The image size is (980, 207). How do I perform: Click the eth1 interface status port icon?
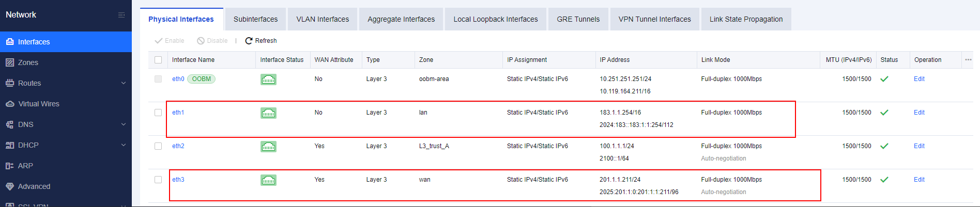click(268, 113)
